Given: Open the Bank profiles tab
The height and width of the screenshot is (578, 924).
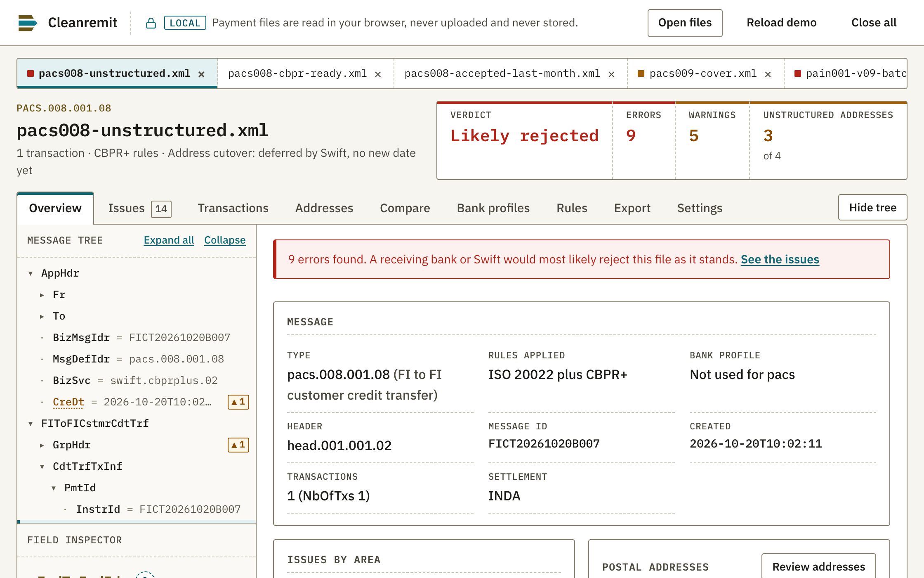Looking at the screenshot, I should 493,208.
